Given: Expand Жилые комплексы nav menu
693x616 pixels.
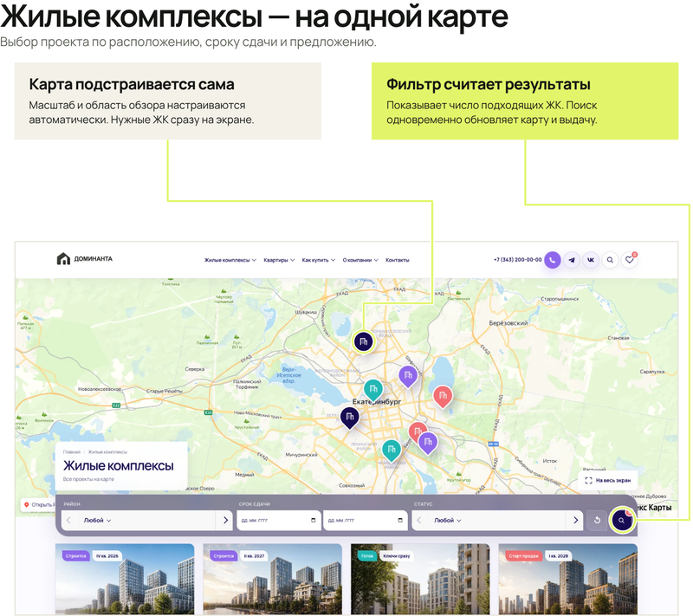Looking at the screenshot, I should (230, 260).
